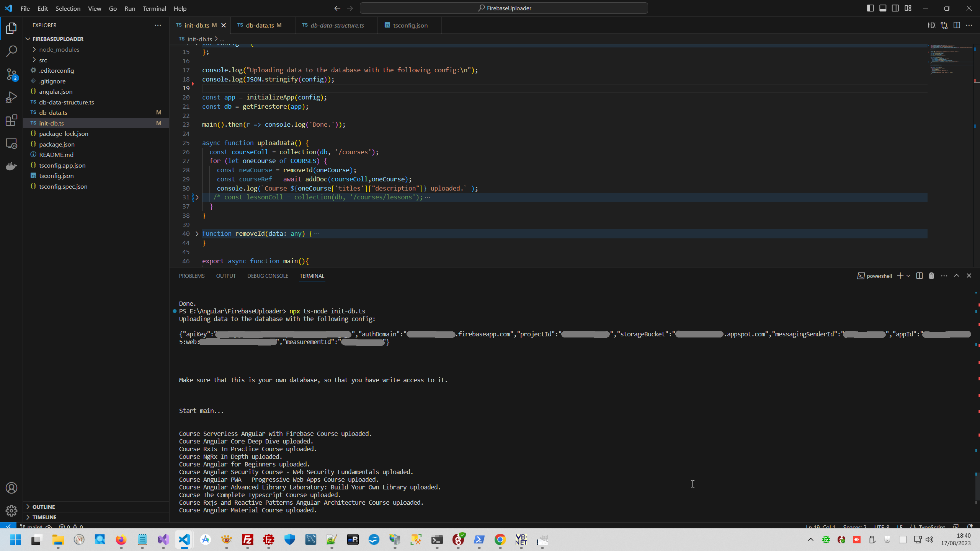Switch to PROBLEMS panel tab
980x551 pixels.
coord(191,276)
